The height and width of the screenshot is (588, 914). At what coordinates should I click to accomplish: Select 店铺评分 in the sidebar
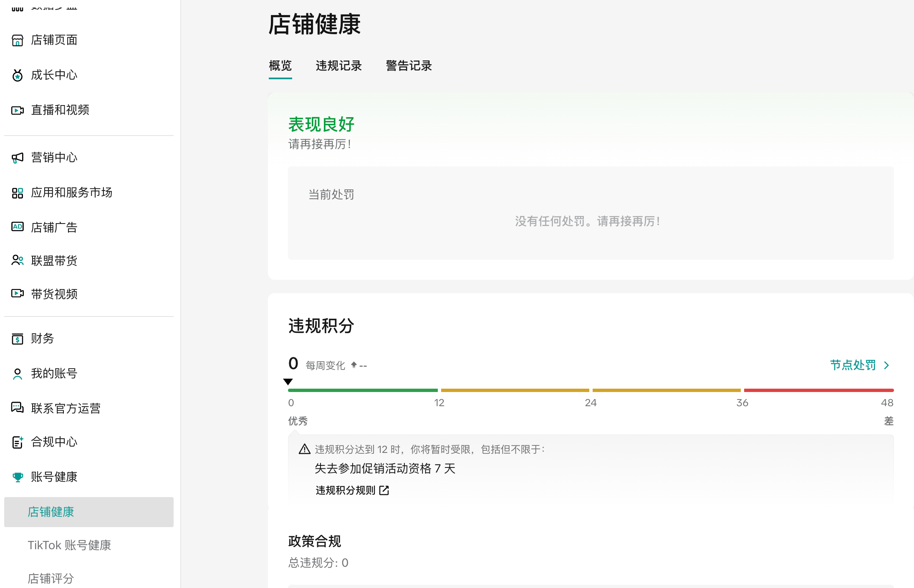pos(51,579)
